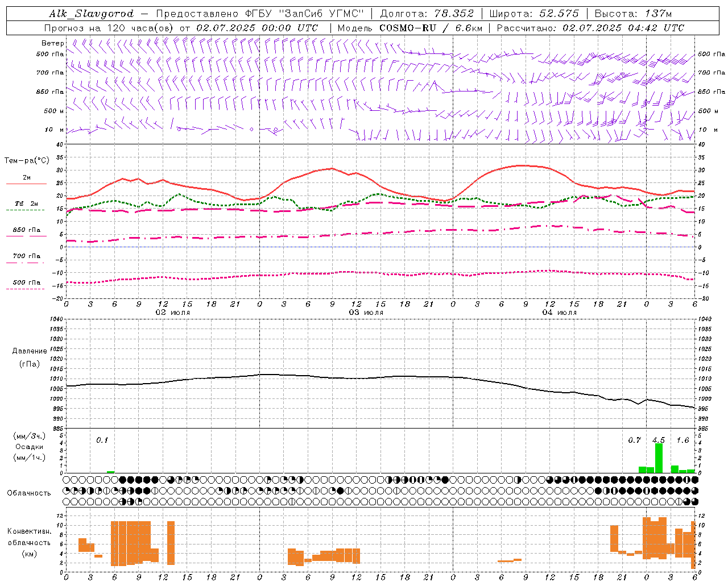Click the 4.5 precipitation value
The width and height of the screenshot is (728, 582).
(x=659, y=440)
